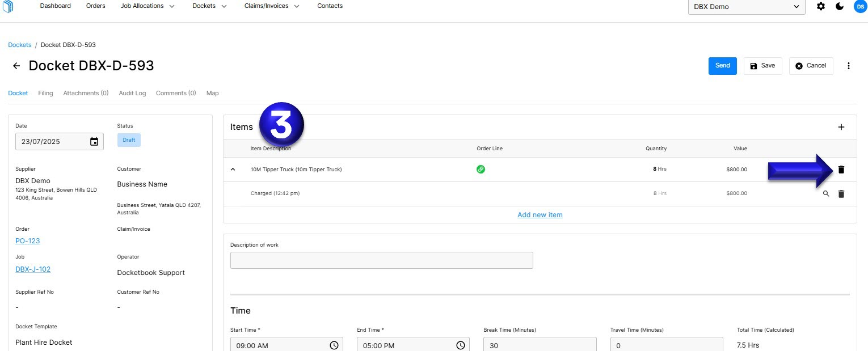Click the 10M Tipper Truck item description
The width and height of the screenshot is (868, 351).
click(x=296, y=170)
